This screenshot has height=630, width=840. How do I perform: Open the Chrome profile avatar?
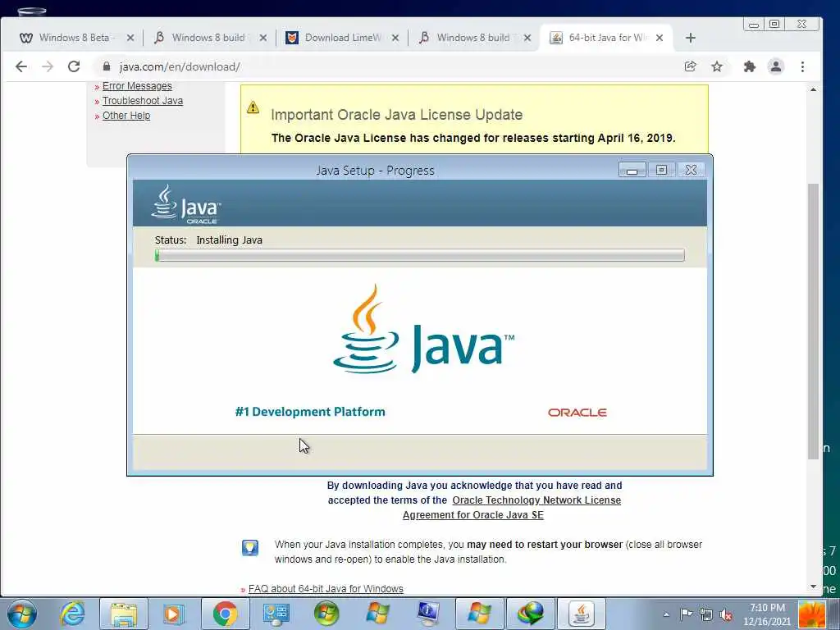click(776, 66)
